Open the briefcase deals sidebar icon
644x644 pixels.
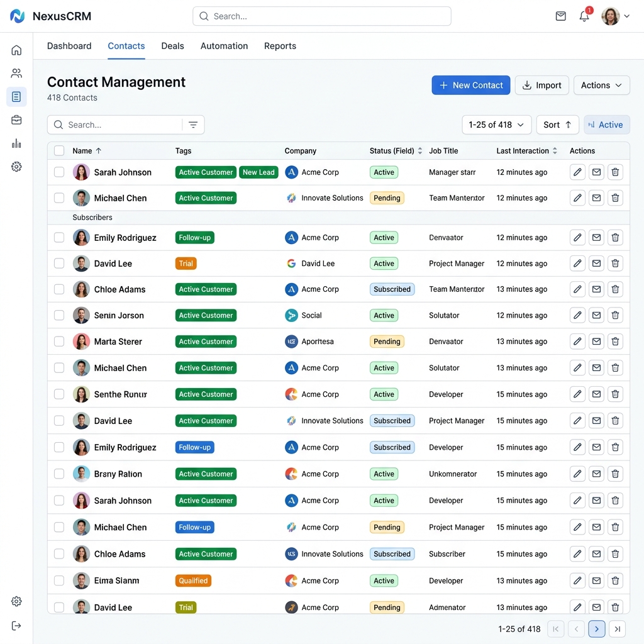[x=16, y=120]
